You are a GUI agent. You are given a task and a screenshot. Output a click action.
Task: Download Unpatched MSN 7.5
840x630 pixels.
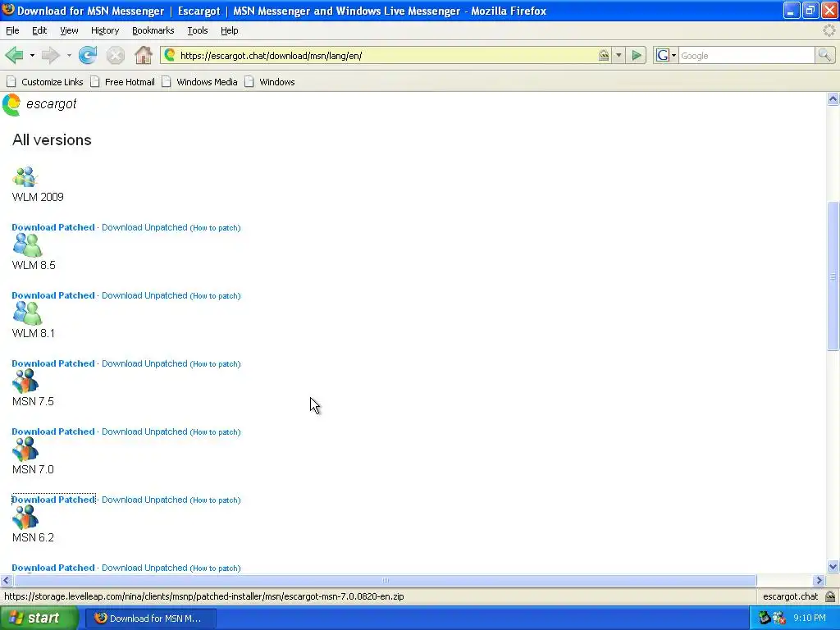pos(144,431)
